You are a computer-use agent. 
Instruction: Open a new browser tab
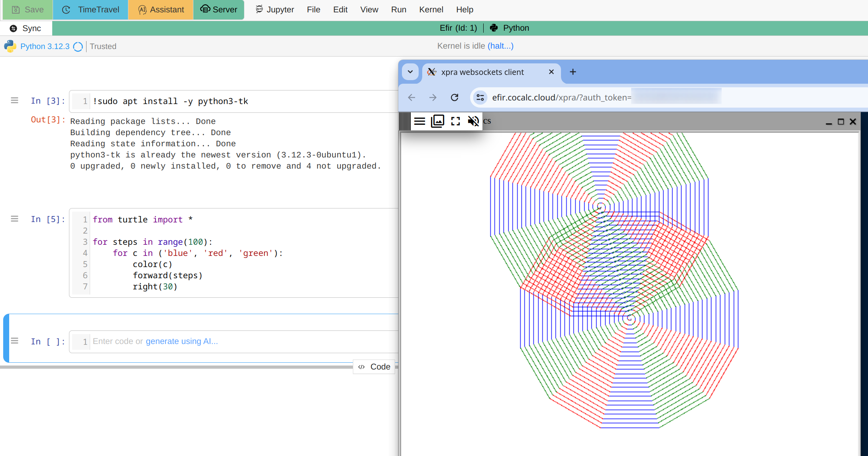tap(573, 72)
